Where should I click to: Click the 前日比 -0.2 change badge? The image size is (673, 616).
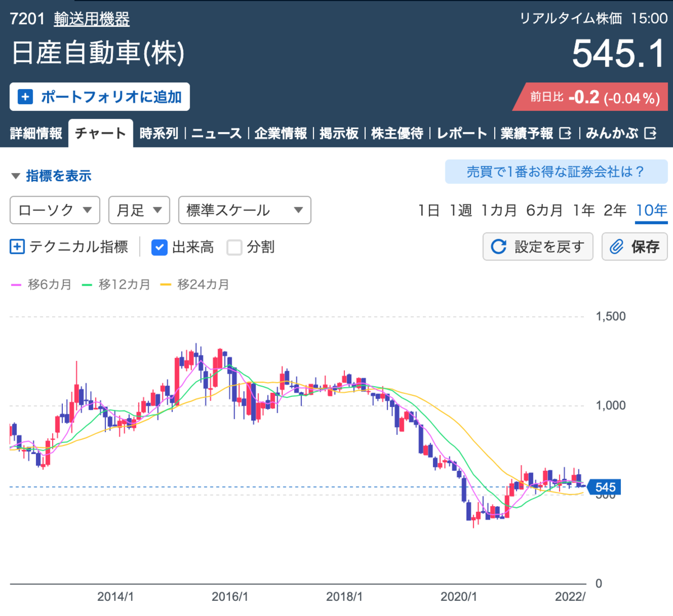pyautogui.click(x=591, y=97)
